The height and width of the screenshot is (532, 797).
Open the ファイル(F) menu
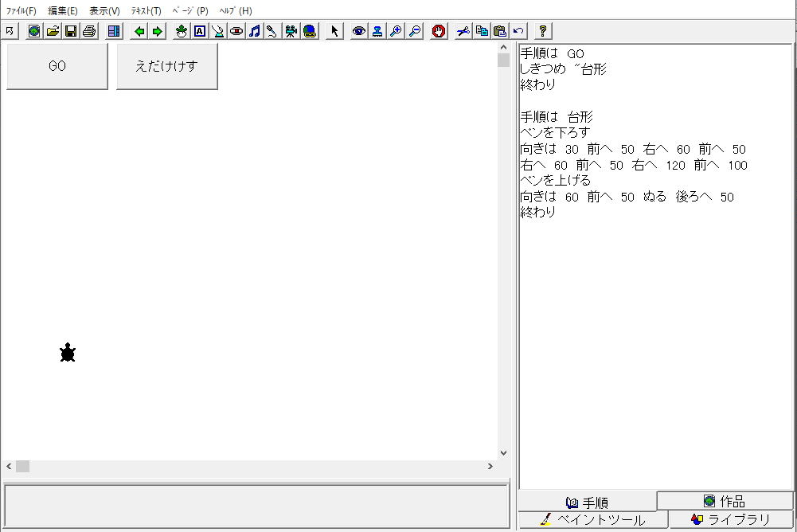point(21,11)
